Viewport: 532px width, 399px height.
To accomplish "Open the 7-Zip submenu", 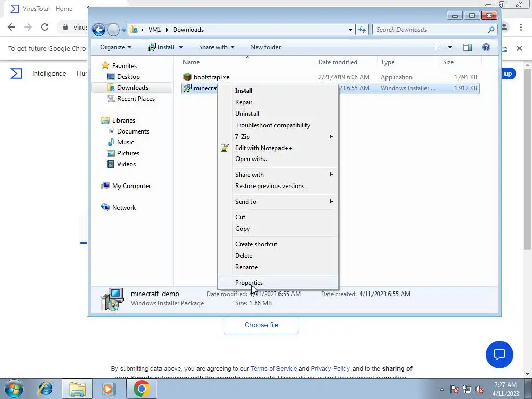I will tap(278, 137).
